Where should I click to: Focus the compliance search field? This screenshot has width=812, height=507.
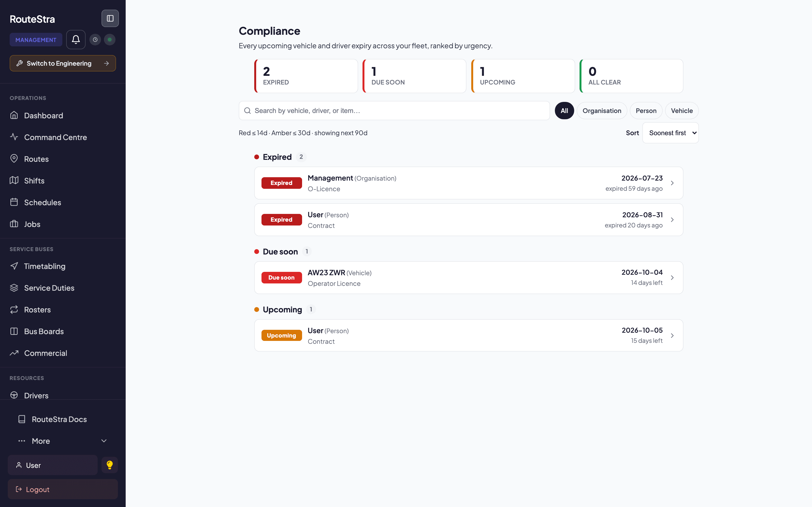394,111
